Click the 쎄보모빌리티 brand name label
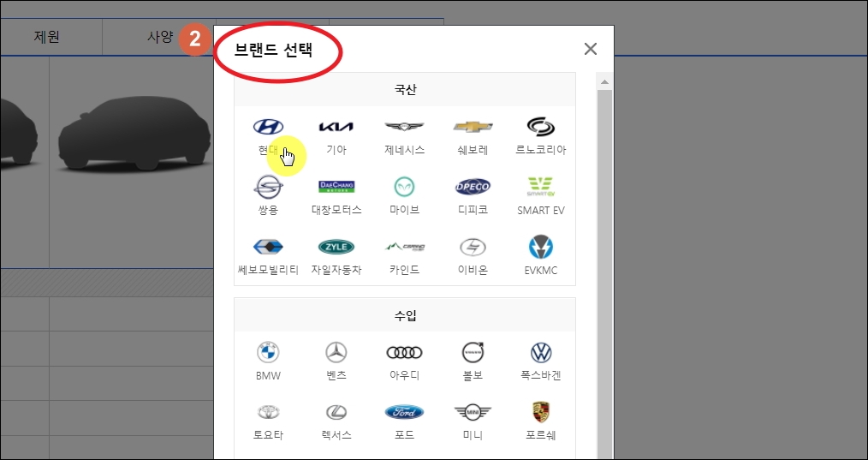 coord(269,270)
